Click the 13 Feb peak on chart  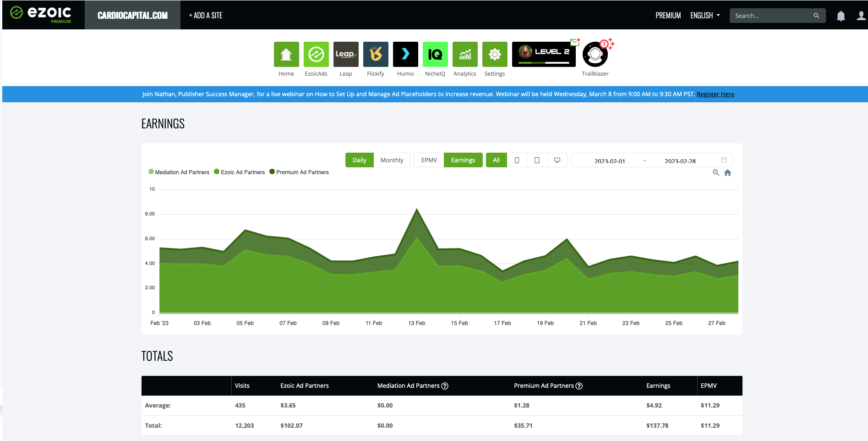click(417, 209)
